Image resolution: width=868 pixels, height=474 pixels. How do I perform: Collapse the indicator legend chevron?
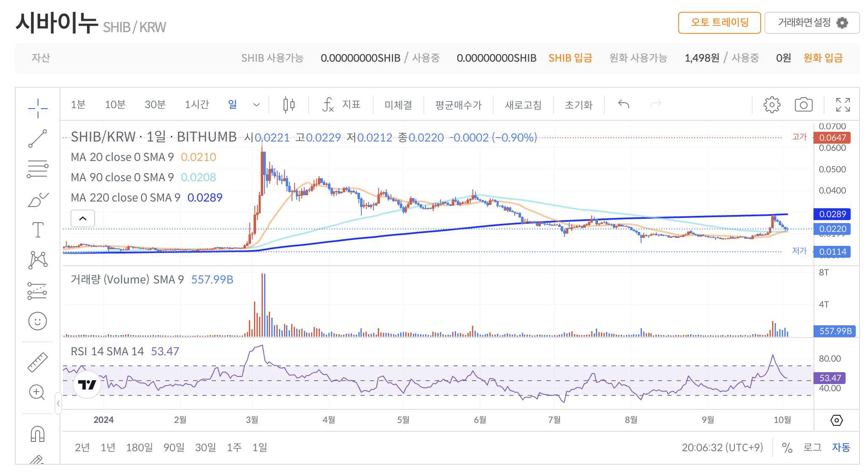[83, 218]
